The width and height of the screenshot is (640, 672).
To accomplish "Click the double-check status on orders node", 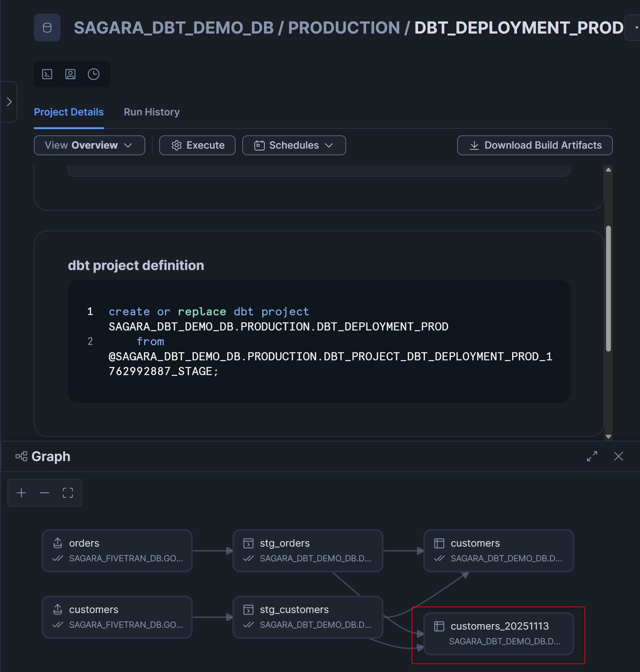I will pos(58,558).
